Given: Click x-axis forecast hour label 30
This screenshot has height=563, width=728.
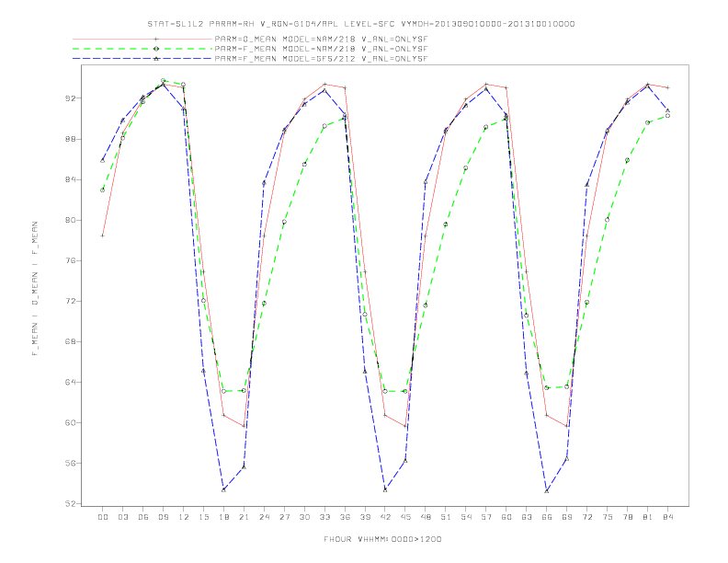Looking at the screenshot, I should click(304, 517).
